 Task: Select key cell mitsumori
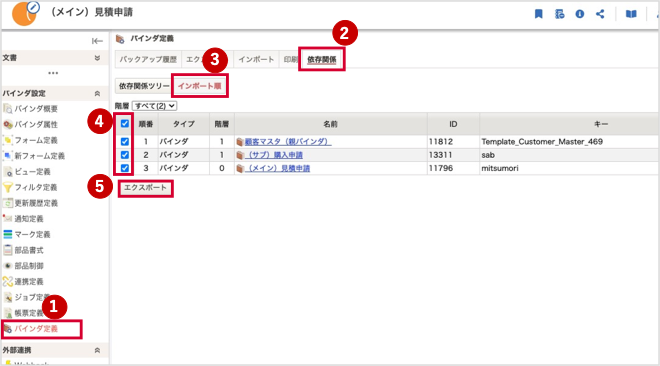500,168
